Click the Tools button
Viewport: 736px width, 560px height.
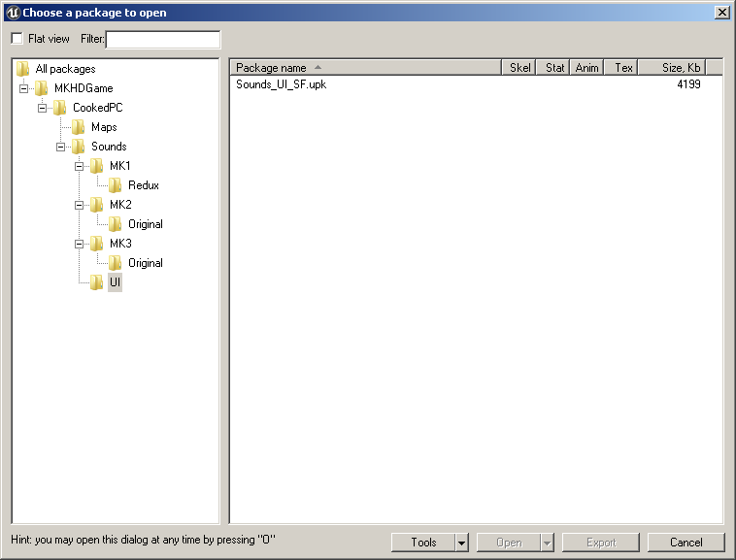(423, 543)
